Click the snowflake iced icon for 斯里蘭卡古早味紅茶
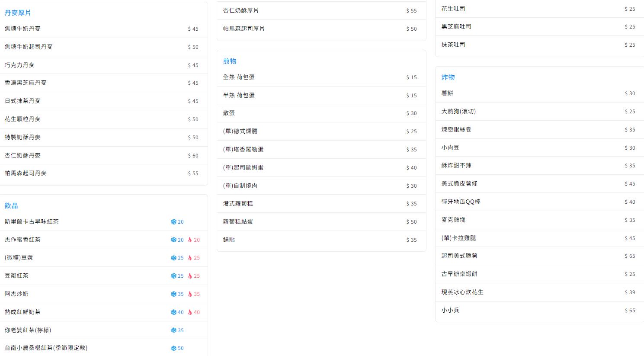Image resolution: width=644 pixels, height=356 pixels. (173, 222)
